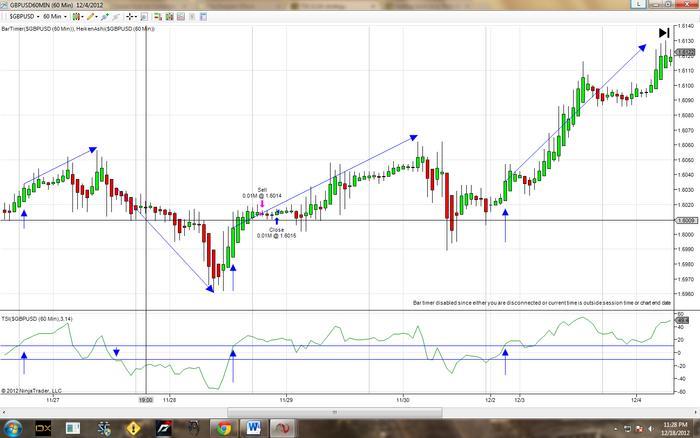This screenshot has height=438, width=700.
Task: Click the 1.6009 horizontal line price marker
Action: 687,221
